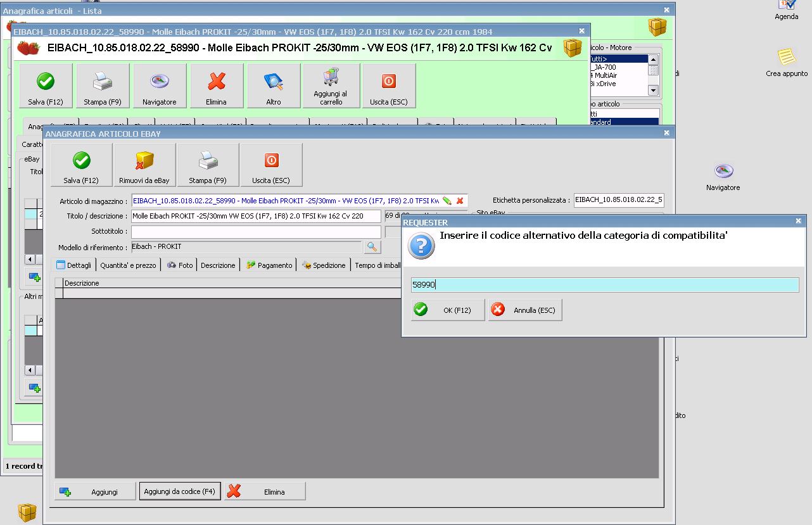Click the magnifier search button for Modello di riferimento

tap(372, 247)
